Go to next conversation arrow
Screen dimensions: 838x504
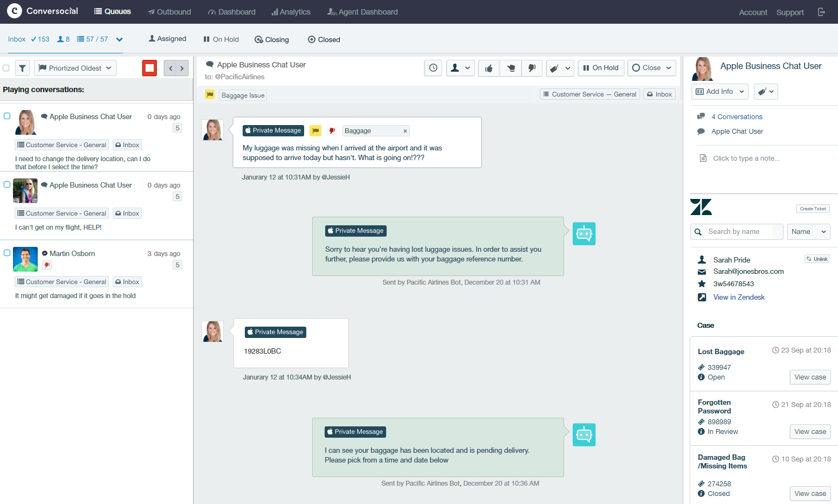coord(182,68)
